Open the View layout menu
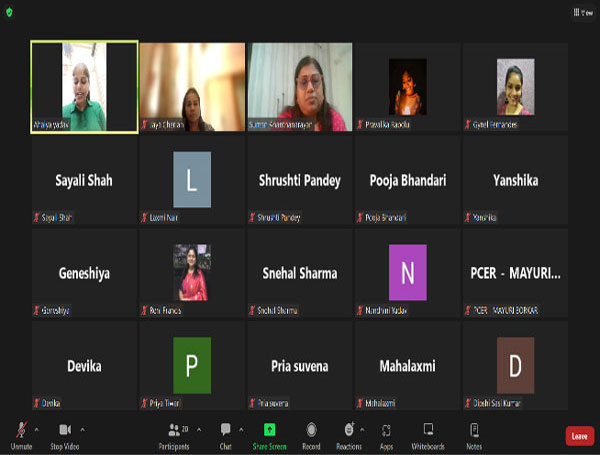This screenshot has height=455, width=600. [583, 13]
